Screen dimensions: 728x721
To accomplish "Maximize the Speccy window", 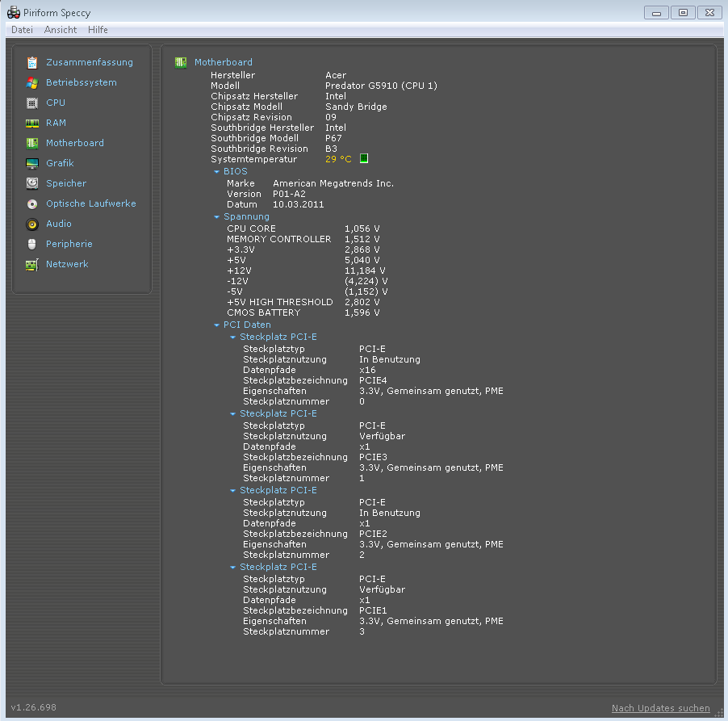I will [683, 13].
